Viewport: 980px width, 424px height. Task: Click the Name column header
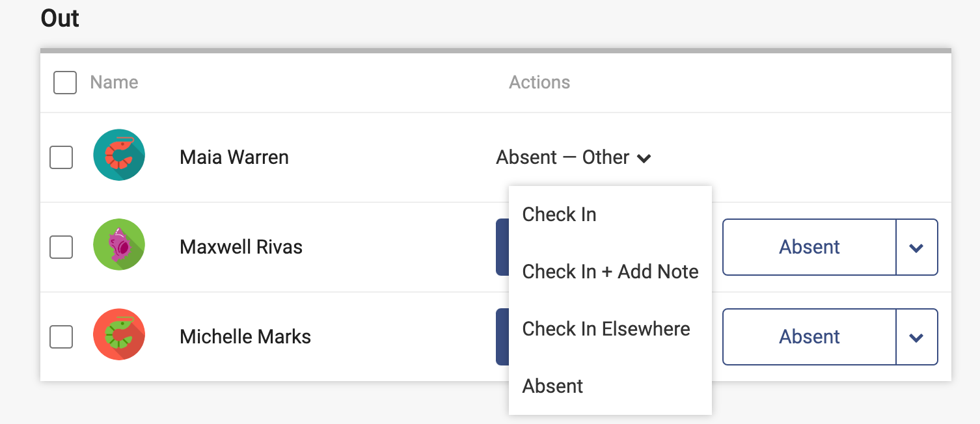[114, 83]
